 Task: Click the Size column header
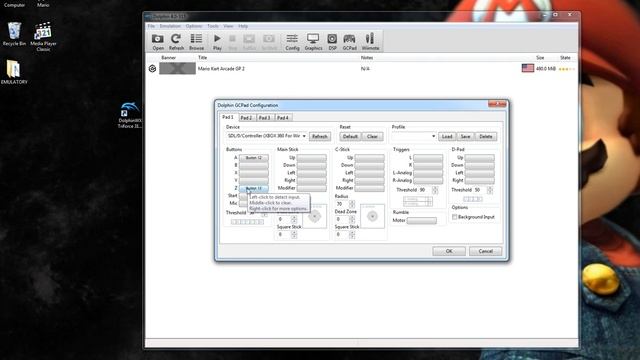(540, 58)
